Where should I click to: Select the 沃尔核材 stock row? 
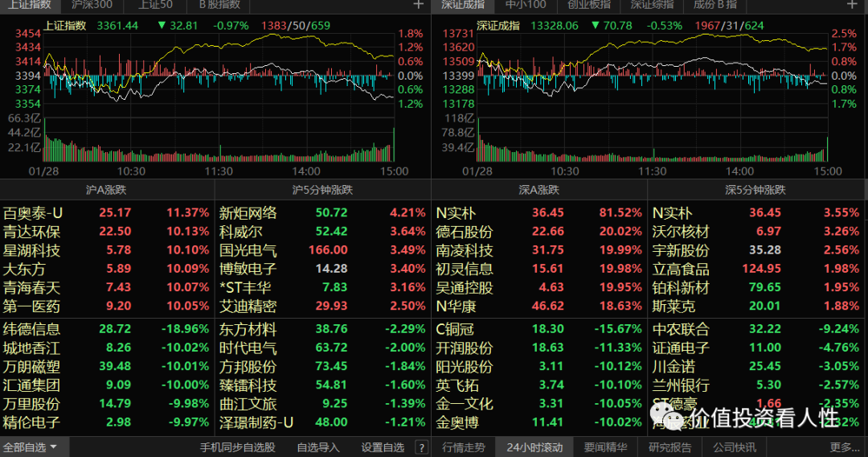coord(755,232)
